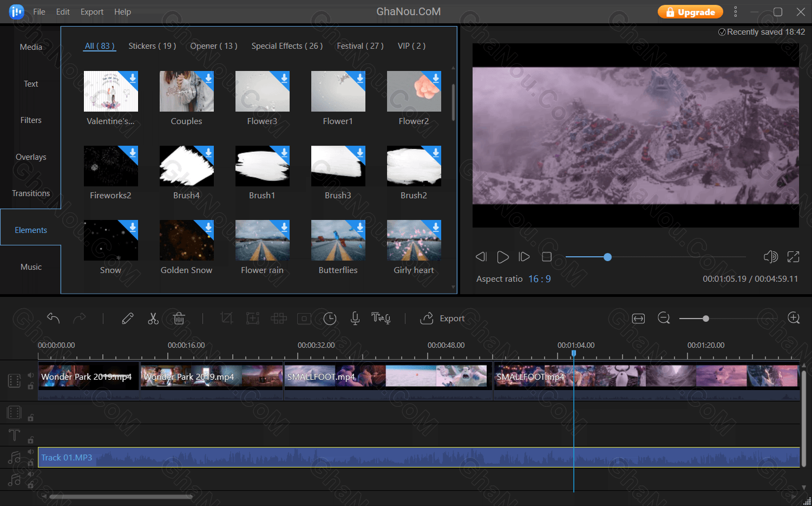
Task: Toggle lock on second music track
Action: click(31, 485)
